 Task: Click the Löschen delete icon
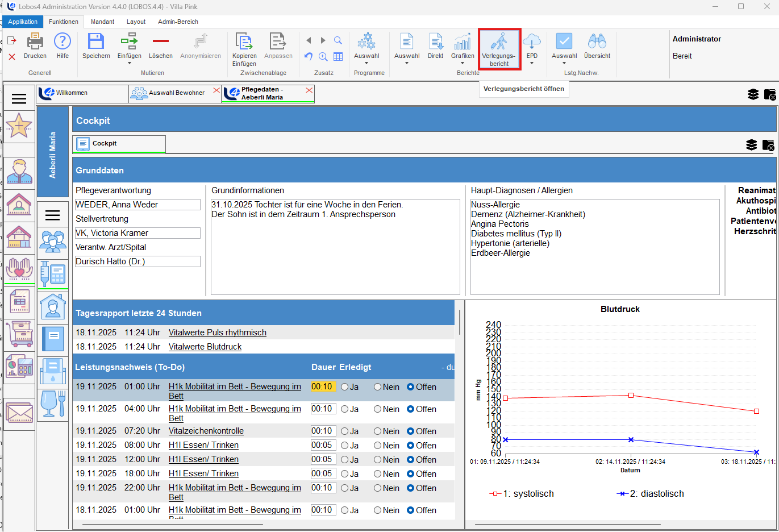click(x=160, y=42)
